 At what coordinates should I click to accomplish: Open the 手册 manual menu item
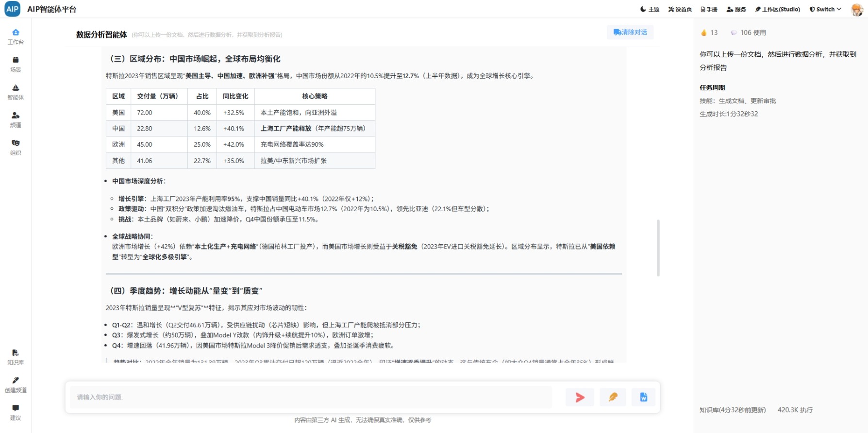click(x=709, y=9)
